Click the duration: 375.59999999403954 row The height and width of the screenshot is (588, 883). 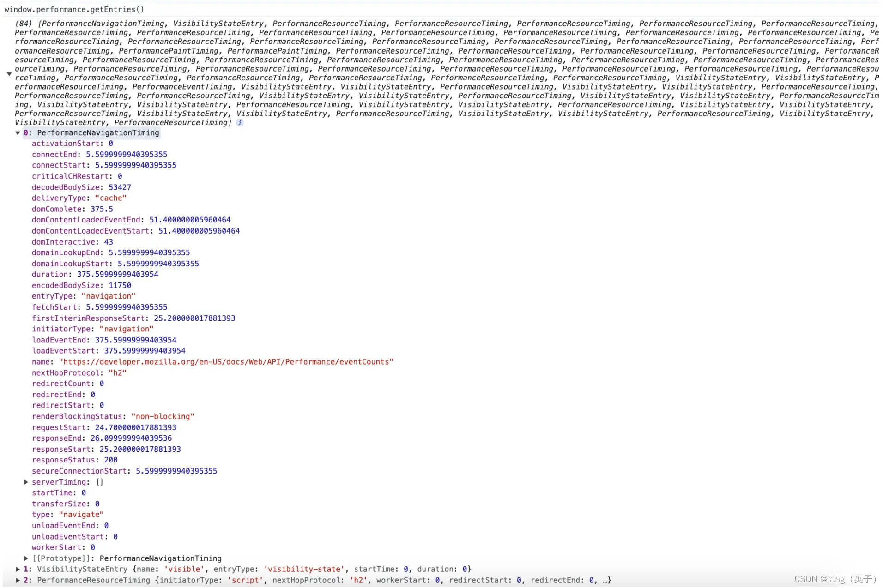pyautogui.click(x=95, y=274)
